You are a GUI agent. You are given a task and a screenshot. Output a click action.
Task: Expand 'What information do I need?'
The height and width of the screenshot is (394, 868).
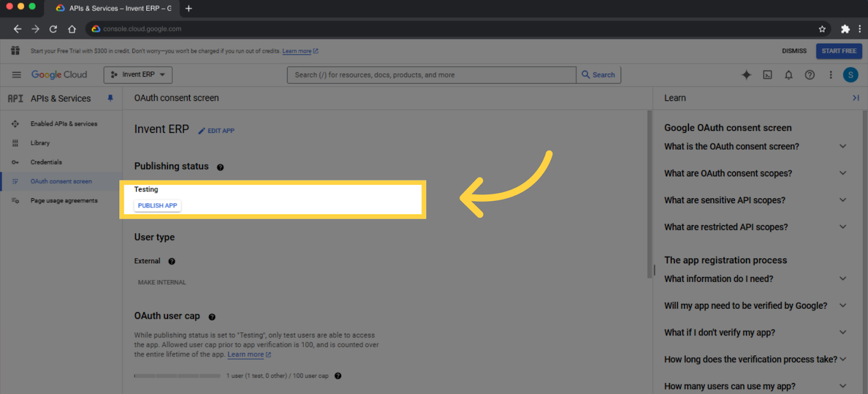click(x=755, y=278)
